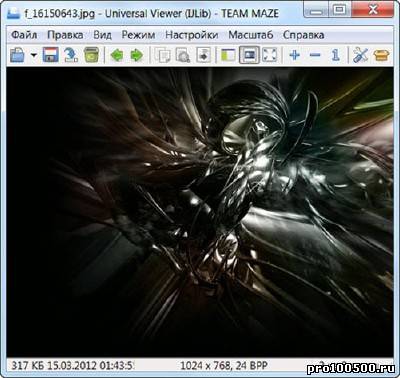Go to previous file green arrow
Screen dimensions: 400x378
click(x=117, y=55)
